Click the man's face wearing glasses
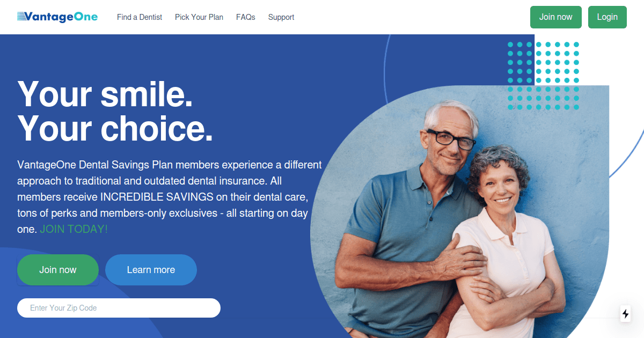644x338 pixels. coord(450,141)
